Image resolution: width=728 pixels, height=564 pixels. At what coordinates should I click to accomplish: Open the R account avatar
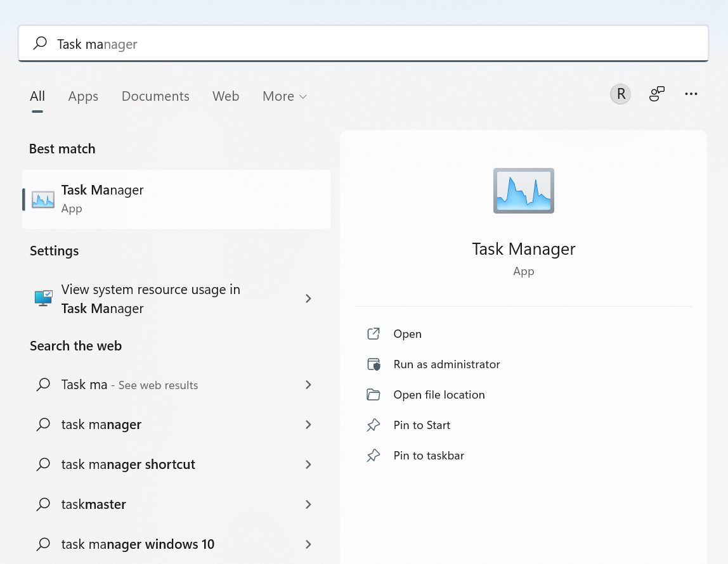620,94
